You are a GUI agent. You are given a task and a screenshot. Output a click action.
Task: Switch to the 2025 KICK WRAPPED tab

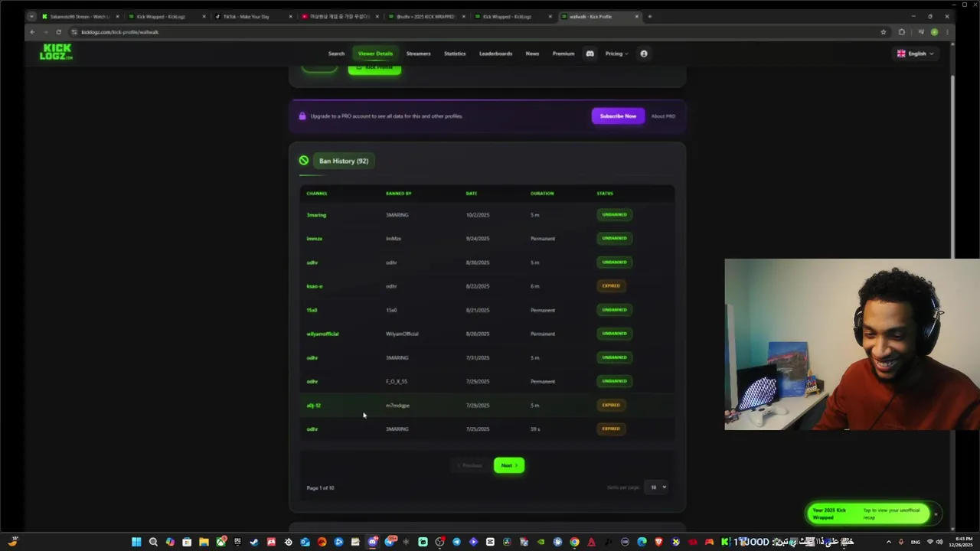426,16
